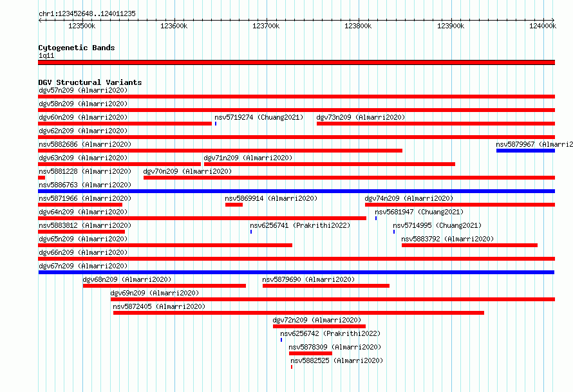Click the 123500k ruler label

click(x=82, y=26)
